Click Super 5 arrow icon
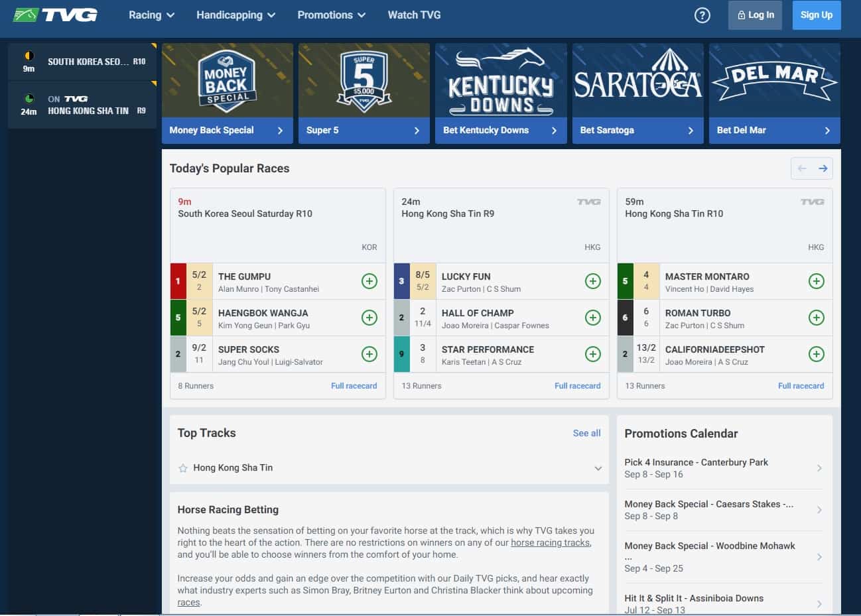 coord(417,131)
